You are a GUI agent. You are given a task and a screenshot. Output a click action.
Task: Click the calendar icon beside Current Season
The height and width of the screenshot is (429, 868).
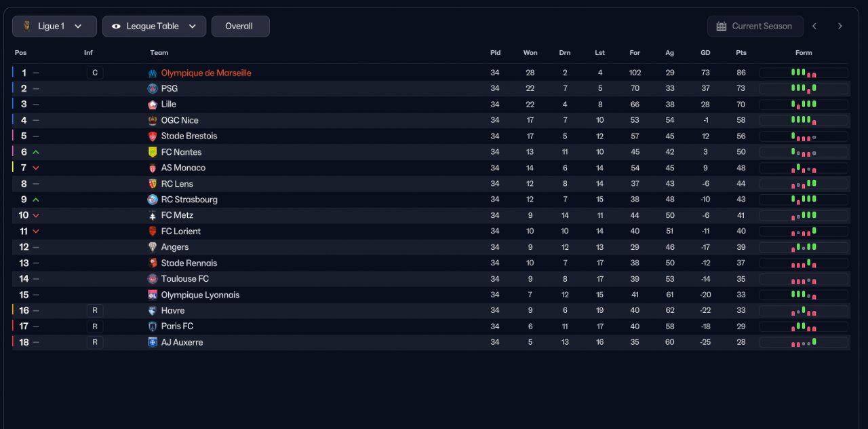722,26
